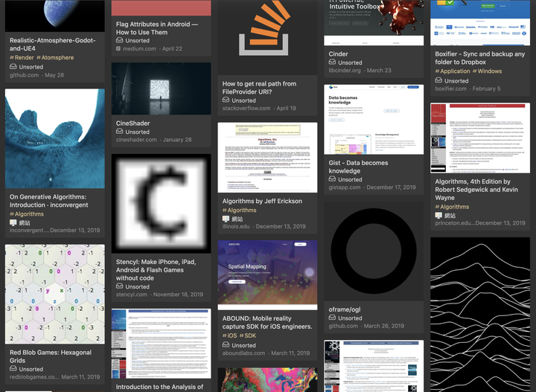Screen dimensions: 536x392
Task: Open the 'CineShader' bookmark title
Action: 133,123
